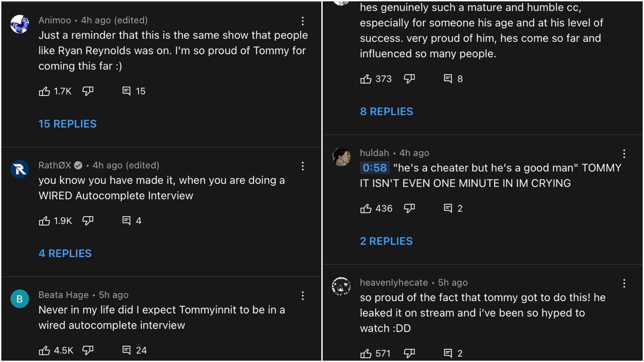644x362 pixels.
Task: Click reply icon on heavenlyhecate's comment
Action: (448, 353)
